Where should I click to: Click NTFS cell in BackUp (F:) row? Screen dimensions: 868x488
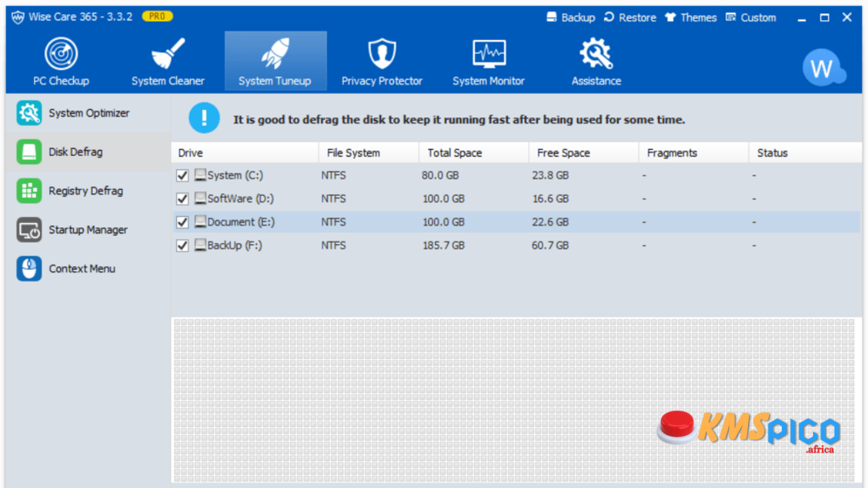coord(334,245)
